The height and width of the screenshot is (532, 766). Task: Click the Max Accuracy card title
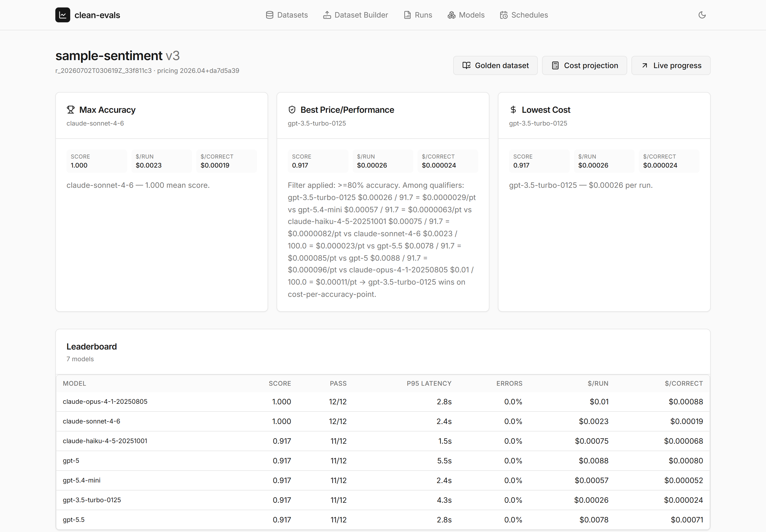tap(107, 110)
